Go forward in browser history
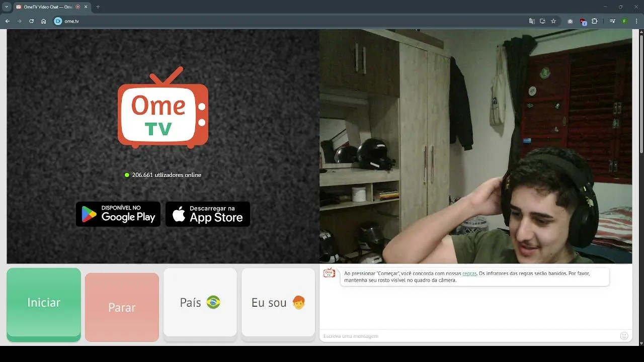This screenshot has height=362, width=644. pos(19,21)
